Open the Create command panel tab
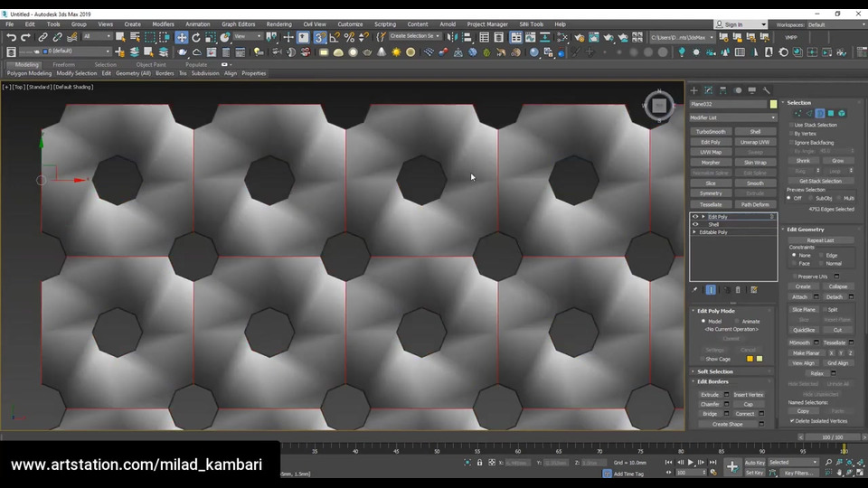 693,90
